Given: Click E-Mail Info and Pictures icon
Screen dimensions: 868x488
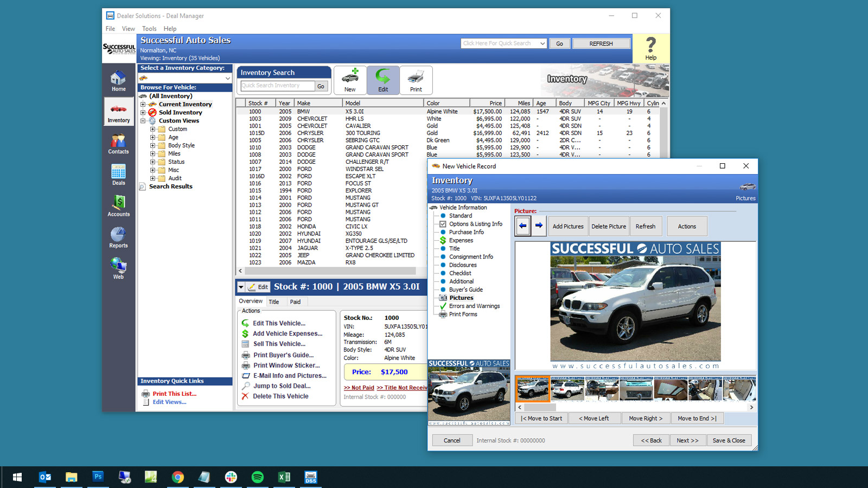Looking at the screenshot, I should point(245,376).
